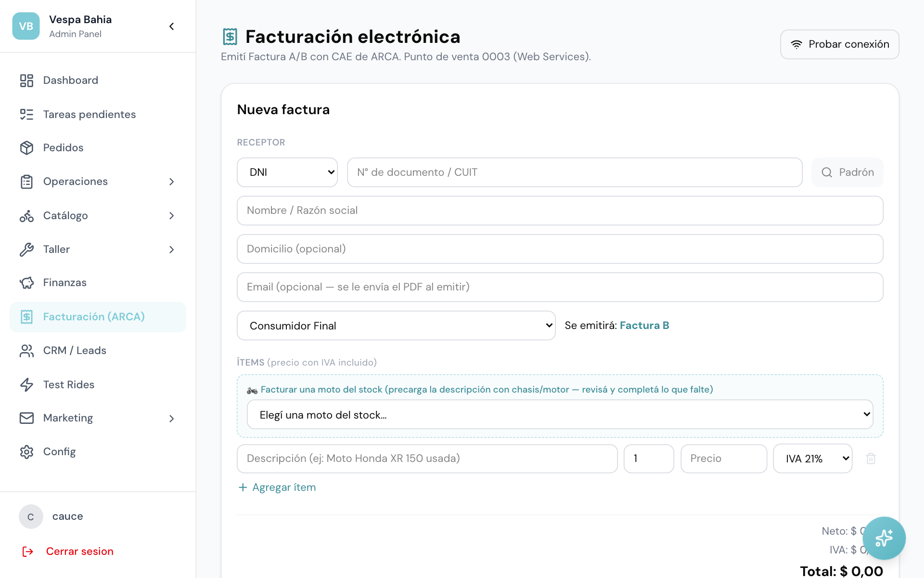Open the Consumidor Final condition dropdown
Screen dimensions: 924x578
[x=396, y=326]
